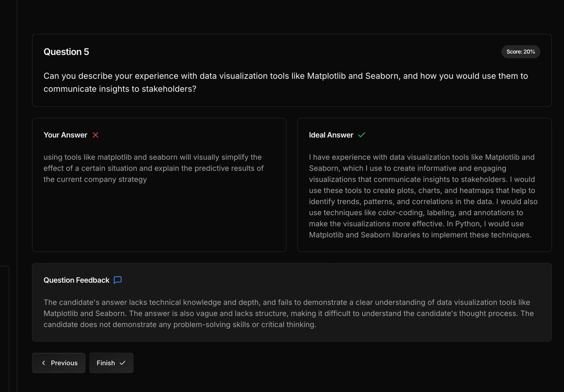Click the left chevron in Previous button
Viewport: 564px width, 392px height.
(x=44, y=363)
